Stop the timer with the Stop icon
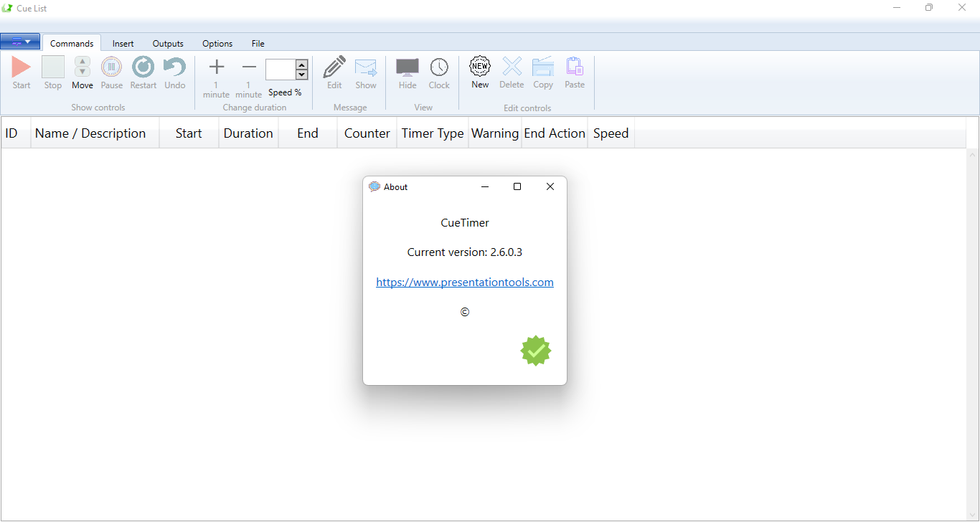 pyautogui.click(x=53, y=67)
